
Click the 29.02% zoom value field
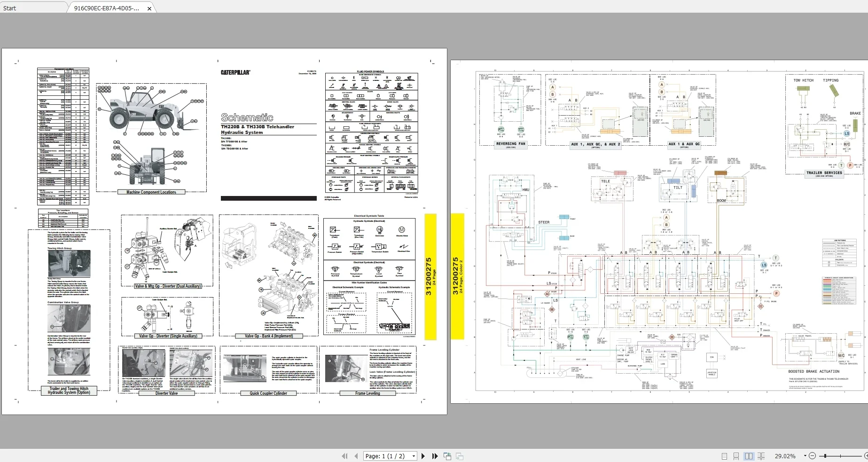pyautogui.click(x=785, y=456)
